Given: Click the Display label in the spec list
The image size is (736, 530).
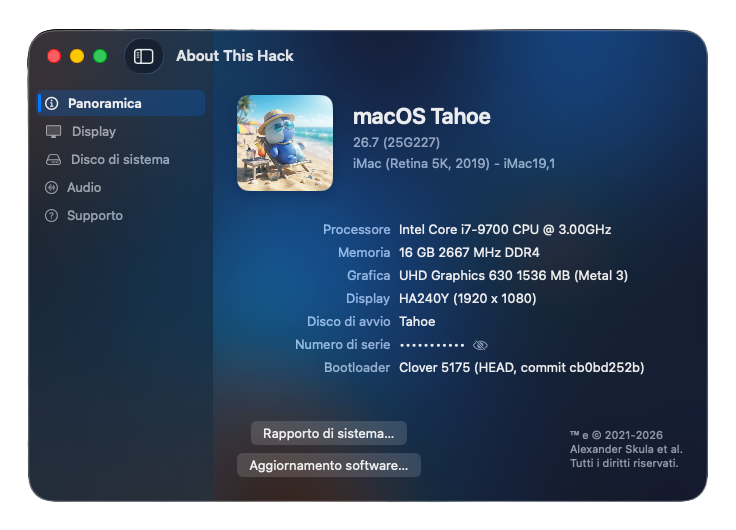Looking at the screenshot, I should pos(368,299).
